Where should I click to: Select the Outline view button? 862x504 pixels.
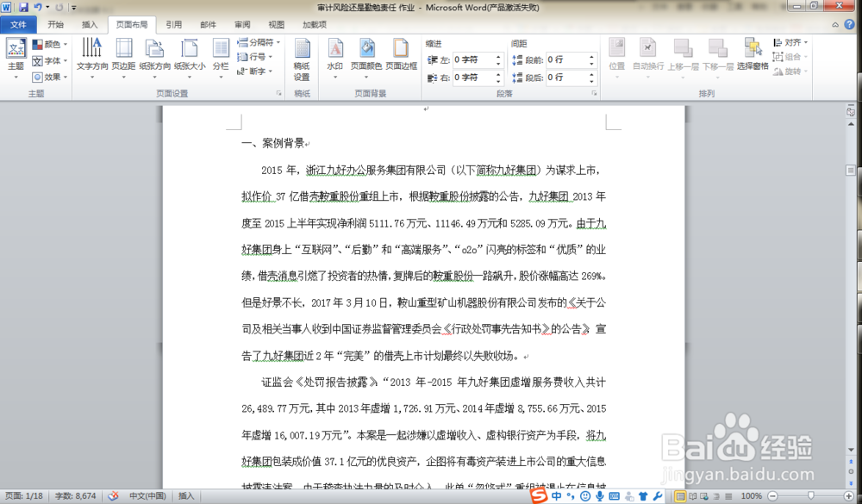(716, 496)
